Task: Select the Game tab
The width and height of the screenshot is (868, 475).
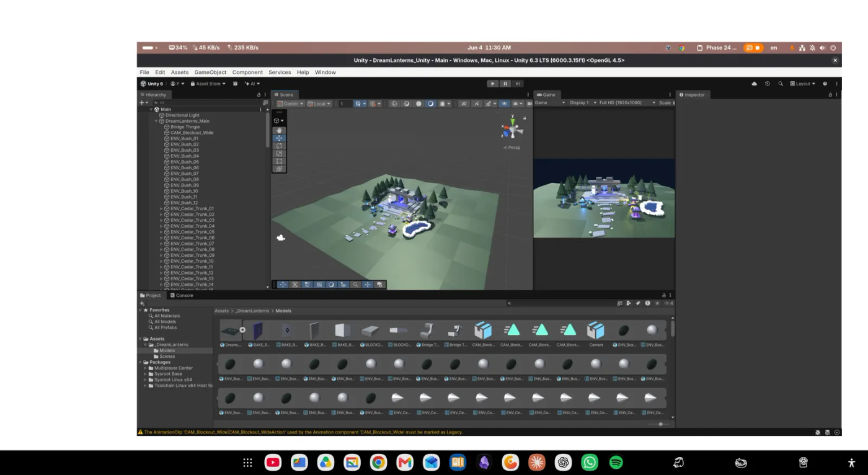Action: [x=546, y=95]
